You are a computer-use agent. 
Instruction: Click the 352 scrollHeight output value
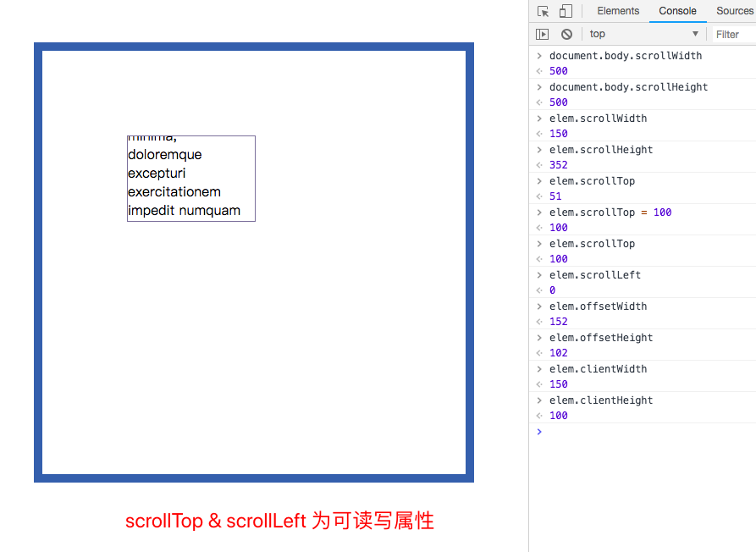tap(559, 165)
